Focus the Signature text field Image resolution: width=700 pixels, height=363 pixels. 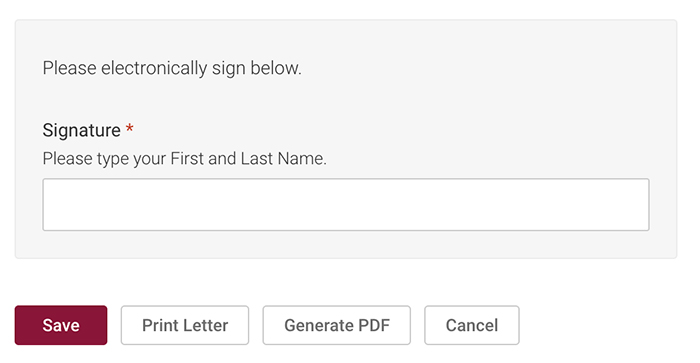(x=346, y=204)
